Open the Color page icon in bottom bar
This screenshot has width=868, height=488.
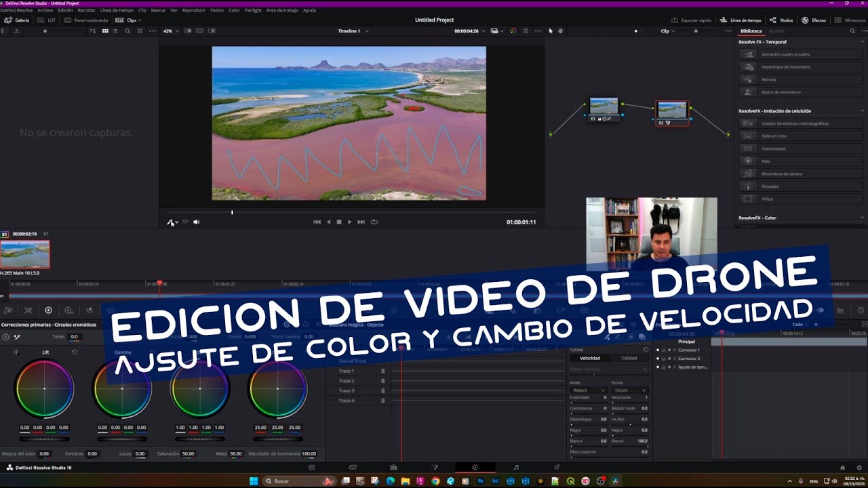coord(475,468)
